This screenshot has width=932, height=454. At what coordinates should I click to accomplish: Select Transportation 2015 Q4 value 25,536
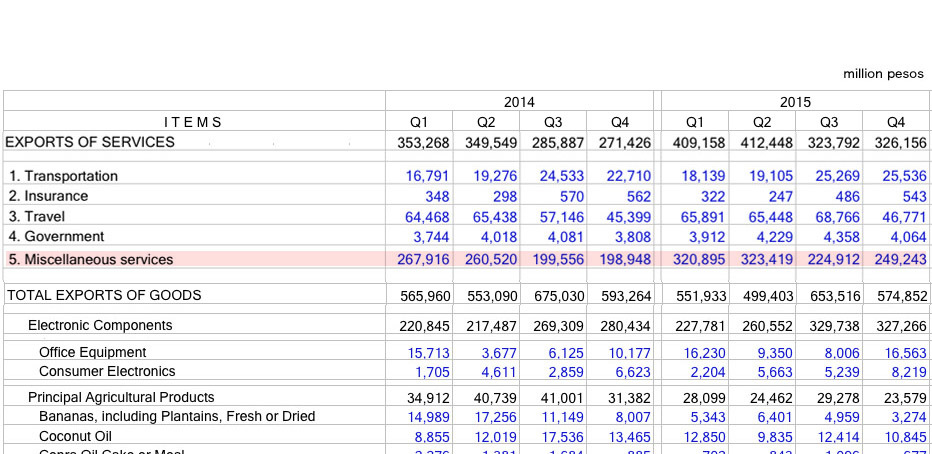(x=905, y=176)
